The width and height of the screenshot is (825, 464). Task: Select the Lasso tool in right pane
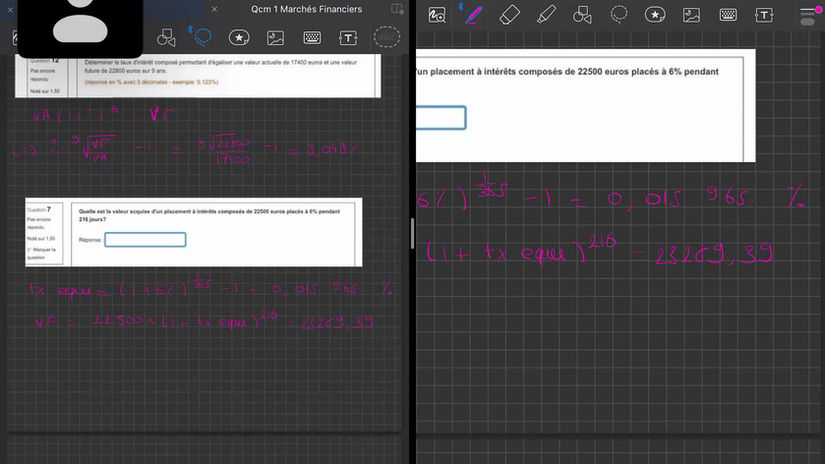click(619, 15)
